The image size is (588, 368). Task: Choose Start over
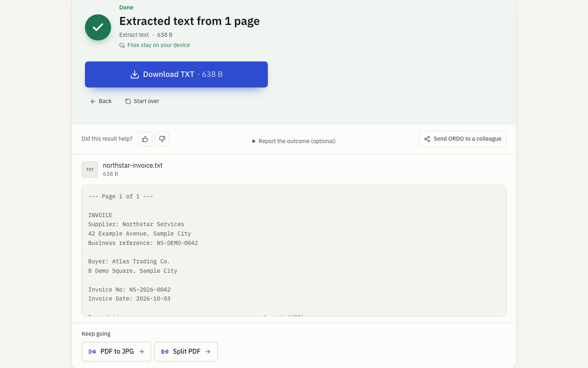(142, 101)
